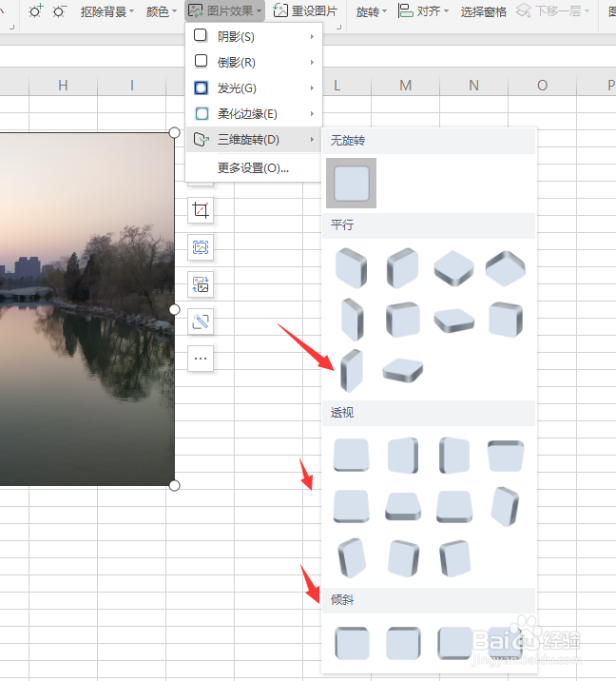Choose the third 平行 preset in row one

(454, 268)
